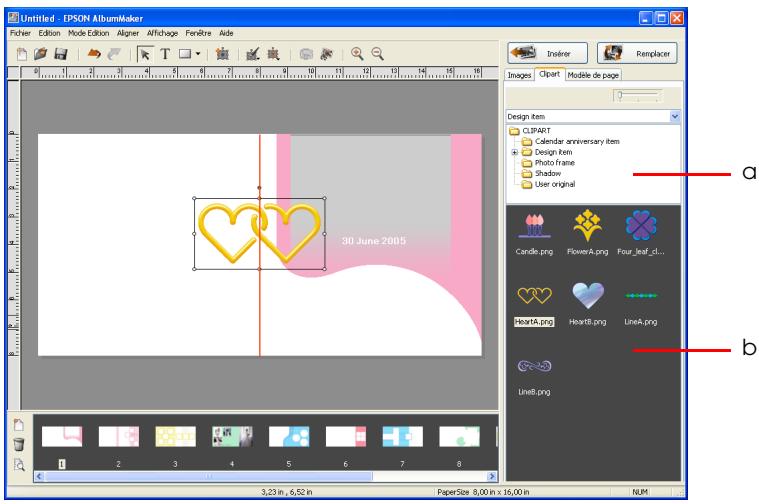759x504 pixels.
Task: Open the Aligner menu
Action: (128, 33)
